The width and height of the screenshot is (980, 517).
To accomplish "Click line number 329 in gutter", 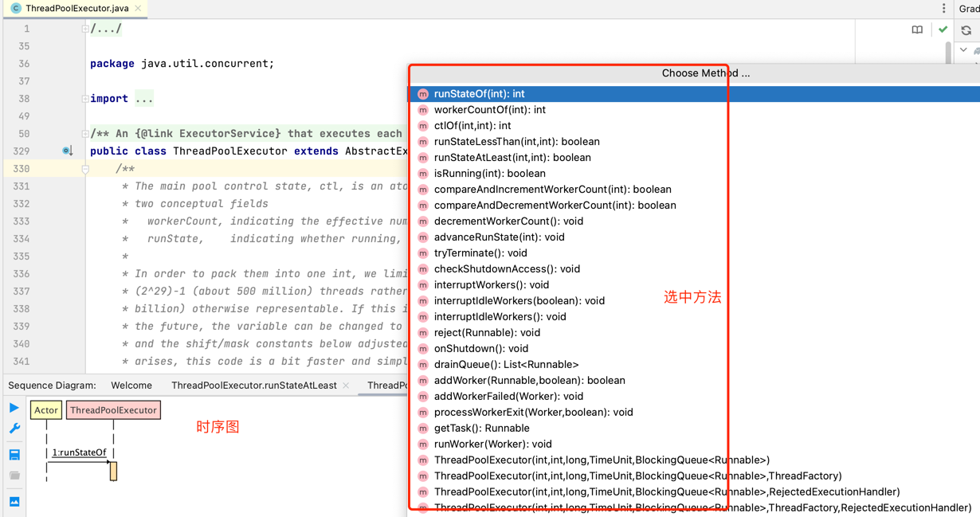I will (22, 151).
